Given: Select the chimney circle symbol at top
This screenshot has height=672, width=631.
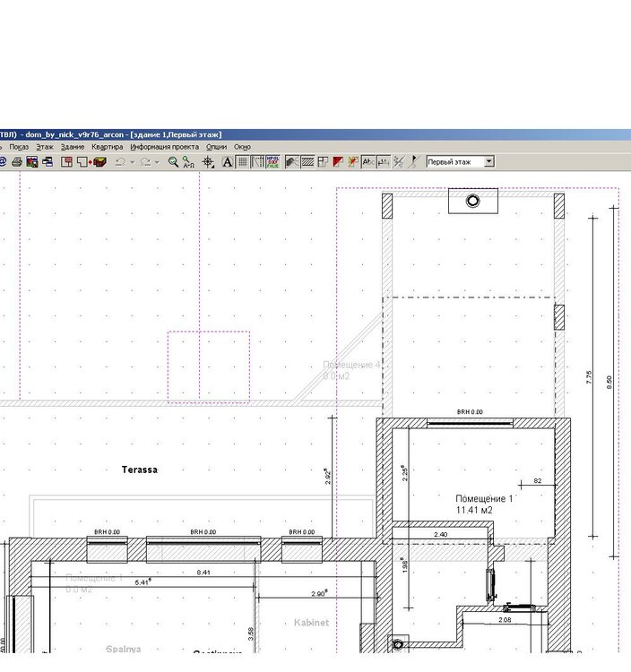Looking at the screenshot, I should tap(473, 201).
